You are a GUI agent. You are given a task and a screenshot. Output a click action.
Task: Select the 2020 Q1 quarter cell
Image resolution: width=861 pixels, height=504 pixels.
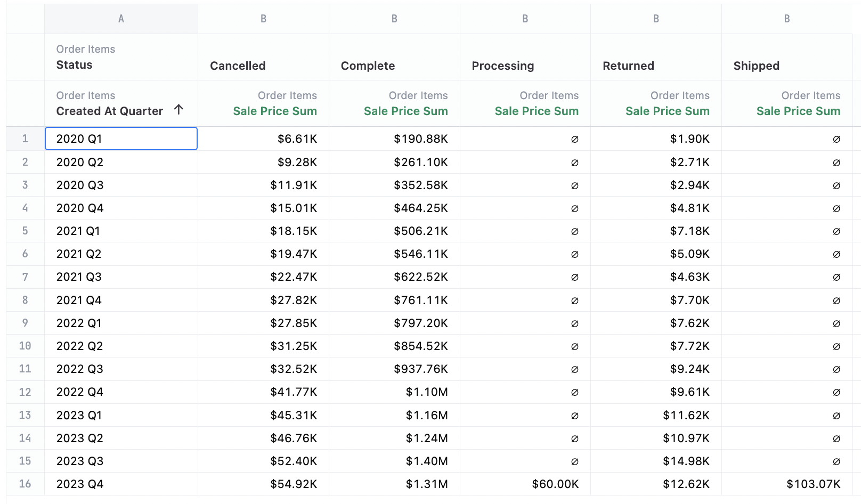click(x=121, y=139)
